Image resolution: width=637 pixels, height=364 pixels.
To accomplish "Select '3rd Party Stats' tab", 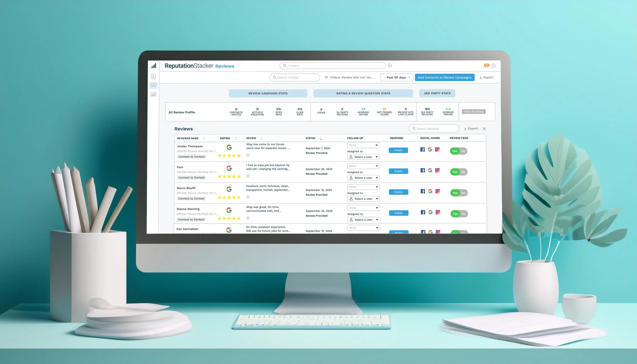I will [x=437, y=93].
